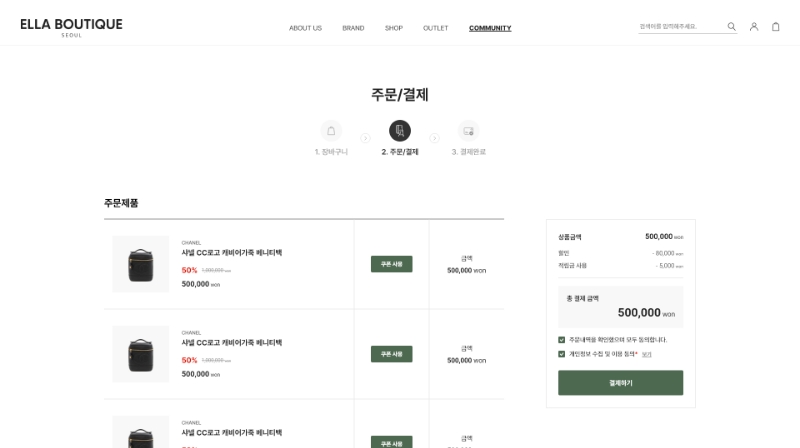Go to the OUTLET menu
Image resolution: width=800 pixels, height=448 pixels.
[x=435, y=28]
